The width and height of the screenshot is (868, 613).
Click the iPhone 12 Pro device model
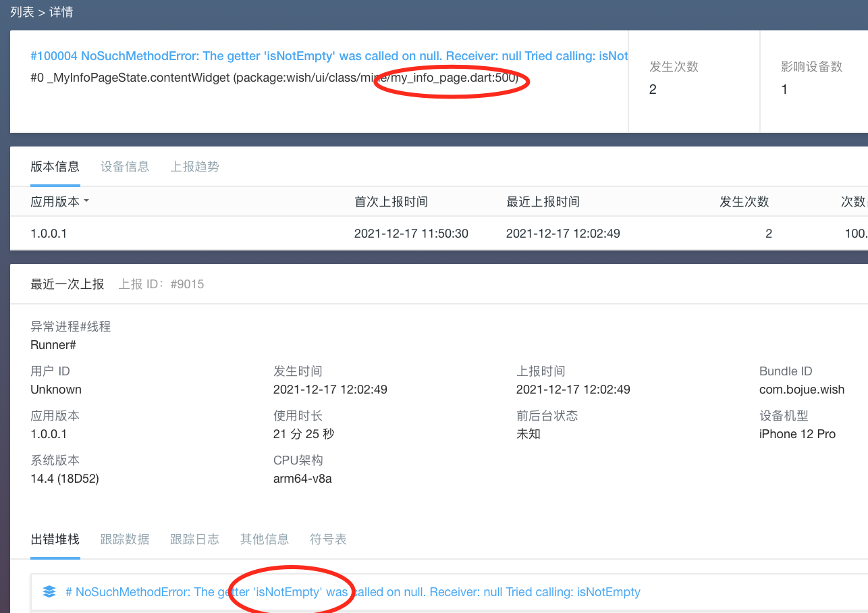pyautogui.click(x=797, y=434)
